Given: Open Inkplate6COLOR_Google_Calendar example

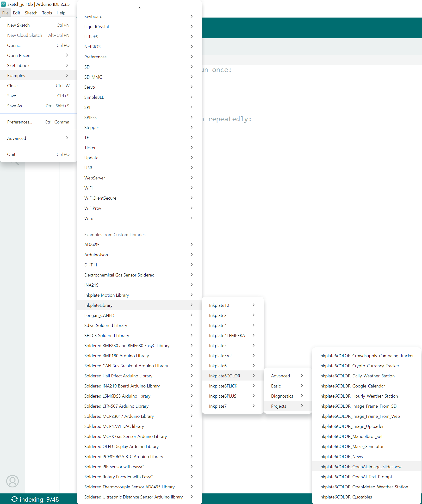Looking at the screenshot, I should [x=352, y=386].
